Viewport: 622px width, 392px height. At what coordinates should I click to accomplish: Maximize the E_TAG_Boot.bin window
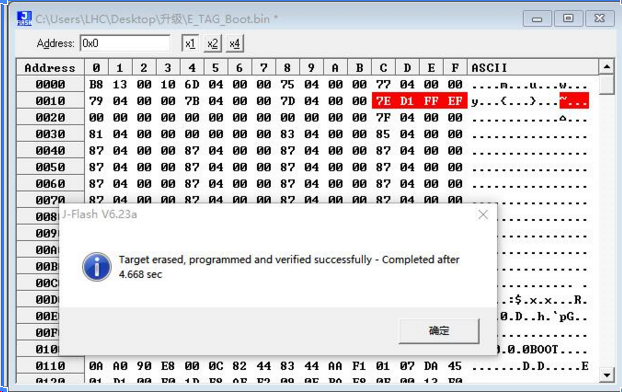[x=568, y=19]
